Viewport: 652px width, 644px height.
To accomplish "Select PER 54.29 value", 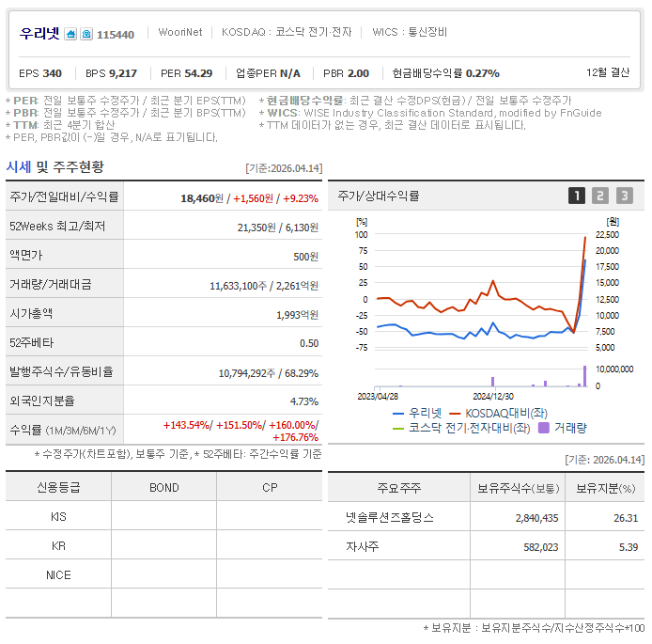I will click(x=186, y=73).
